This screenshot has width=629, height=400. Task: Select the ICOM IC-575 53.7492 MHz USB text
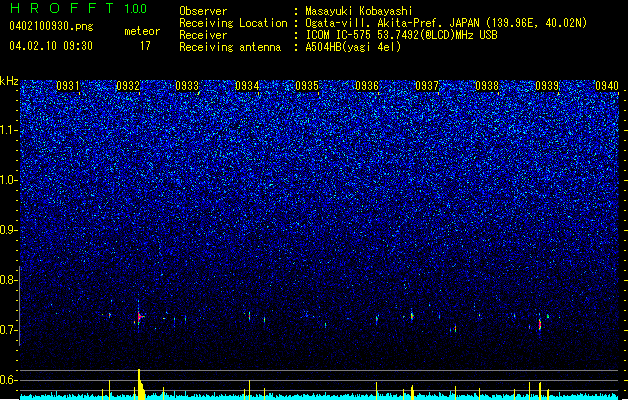(x=402, y=35)
